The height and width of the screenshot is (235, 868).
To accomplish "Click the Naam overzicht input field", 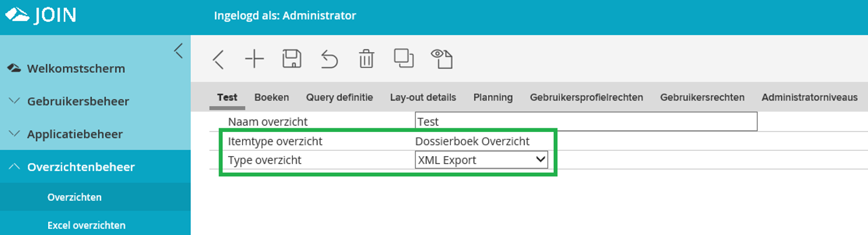I will (586, 121).
